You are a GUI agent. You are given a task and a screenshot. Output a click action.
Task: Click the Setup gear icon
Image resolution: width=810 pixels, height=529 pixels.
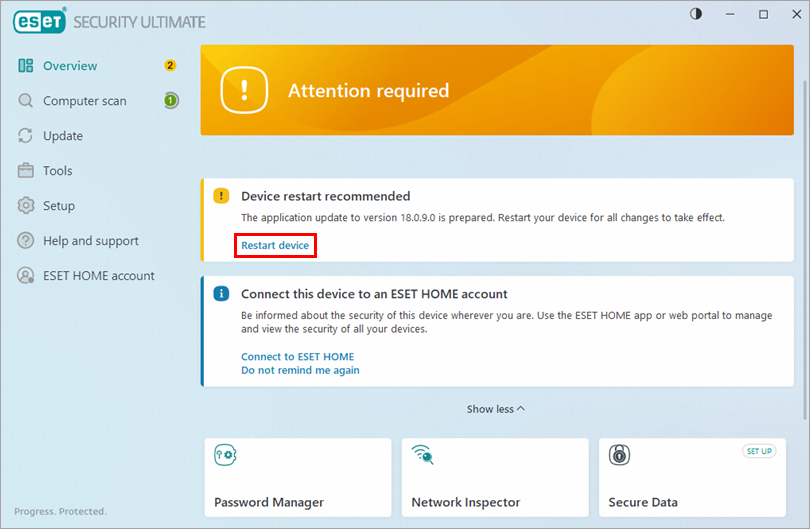pos(26,206)
